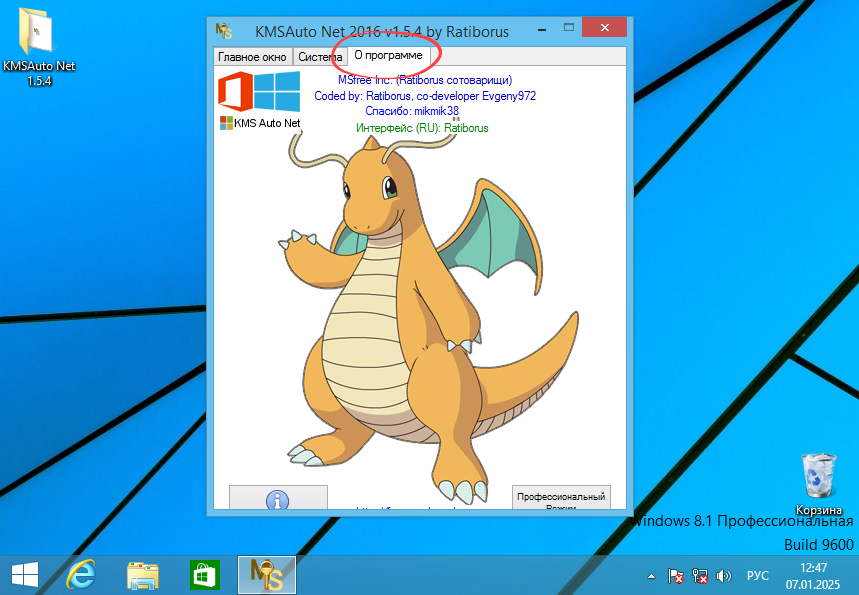This screenshot has width=859, height=595.
Task: Click the Профессиональный режим button
Action: 560,499
